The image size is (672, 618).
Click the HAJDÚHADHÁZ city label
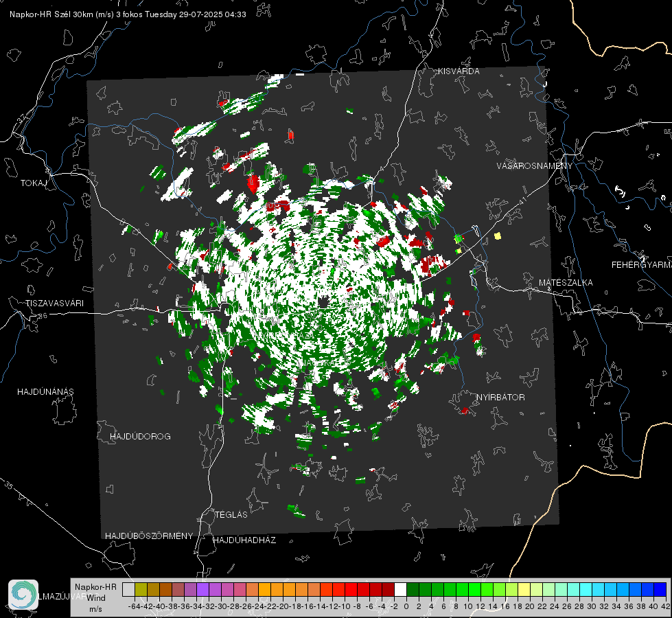(x=244, y=540)
